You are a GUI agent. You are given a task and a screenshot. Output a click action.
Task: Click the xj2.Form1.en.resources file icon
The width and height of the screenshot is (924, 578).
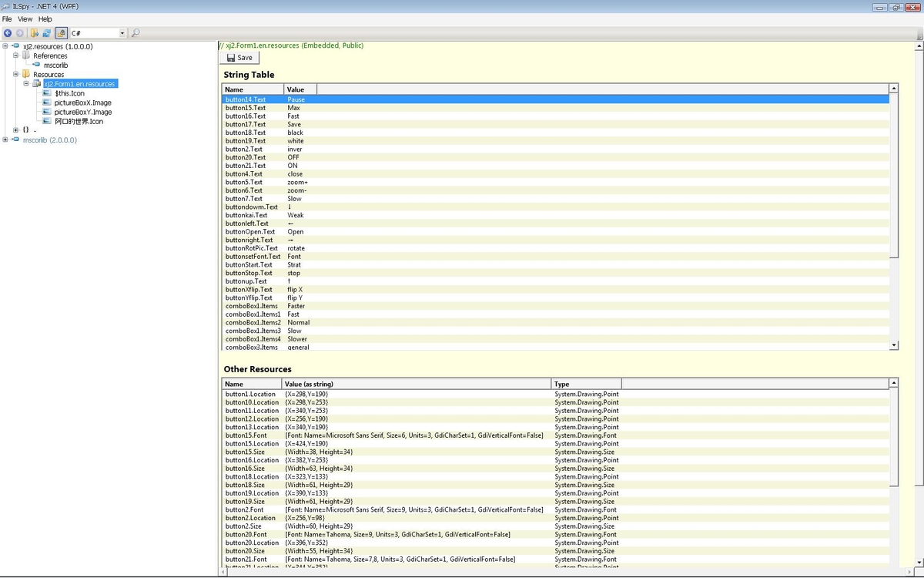click(36, 83)
